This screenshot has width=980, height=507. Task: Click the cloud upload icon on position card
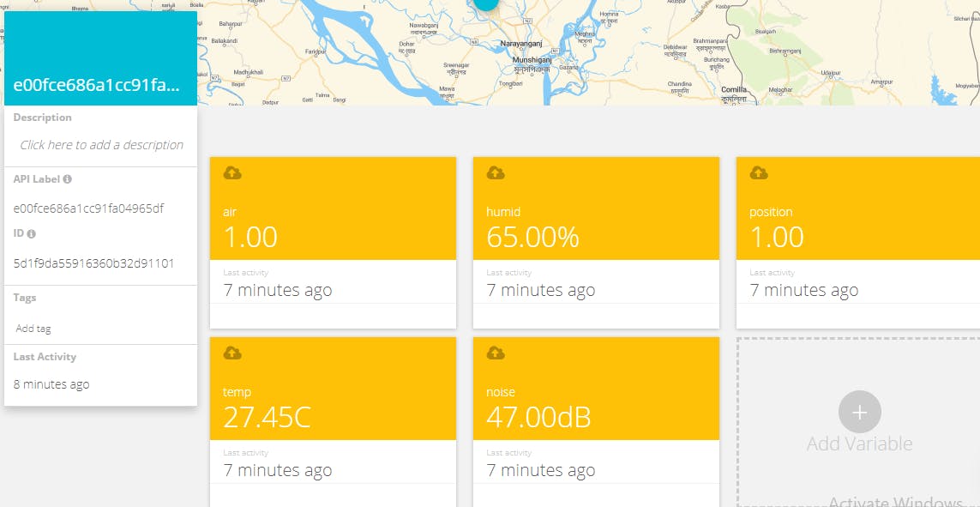[759, 173]
